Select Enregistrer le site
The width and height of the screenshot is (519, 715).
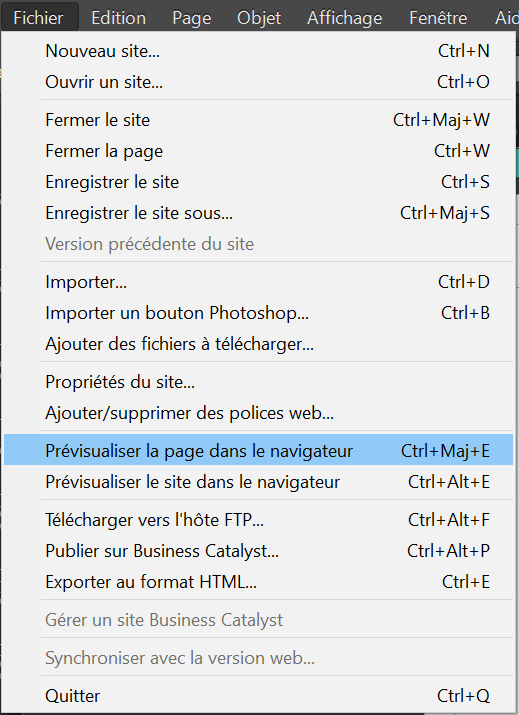click(x=259, y=182)
